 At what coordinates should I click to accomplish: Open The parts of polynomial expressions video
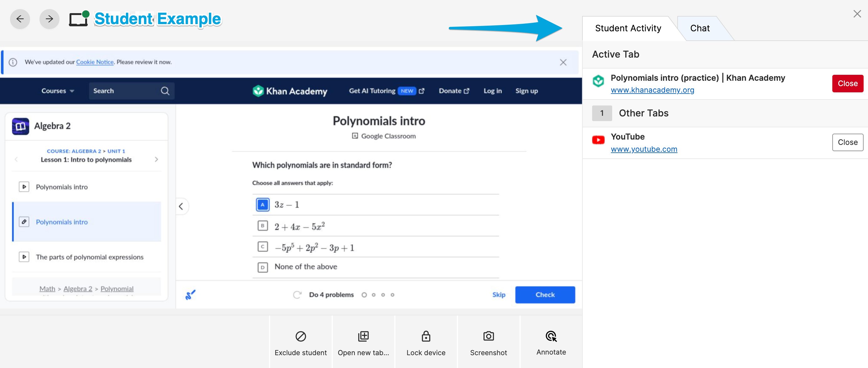pyautogui.click(x=87, y=257)
